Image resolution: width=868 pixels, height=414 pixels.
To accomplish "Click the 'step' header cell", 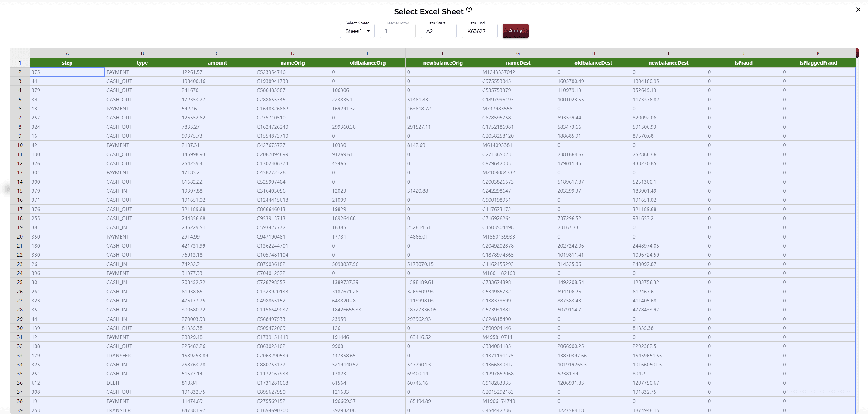I will click(x=67, y=63).
